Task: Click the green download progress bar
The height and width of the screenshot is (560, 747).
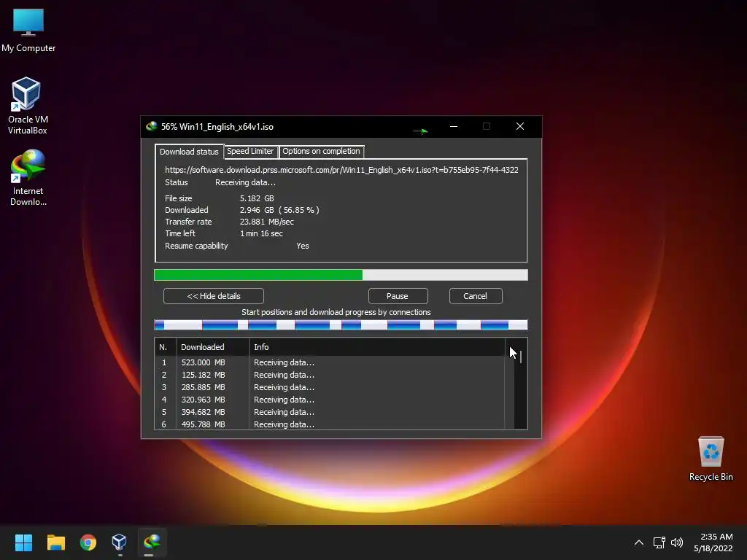Action: (x=341, y=275)
